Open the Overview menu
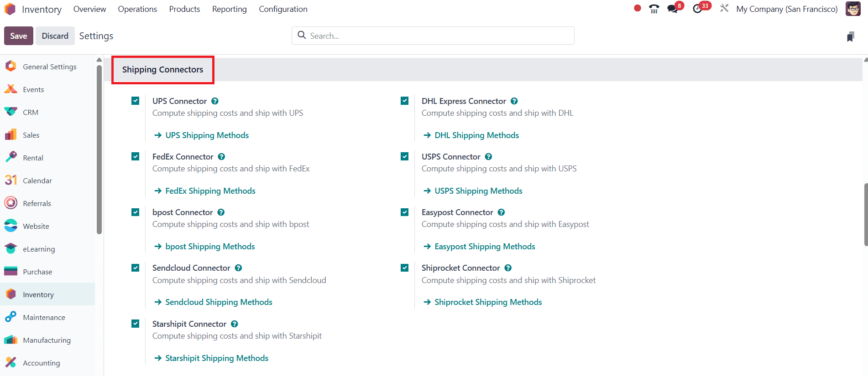Image resolution: width=868 pixels, height=376 pixels. tap(89, 9)
